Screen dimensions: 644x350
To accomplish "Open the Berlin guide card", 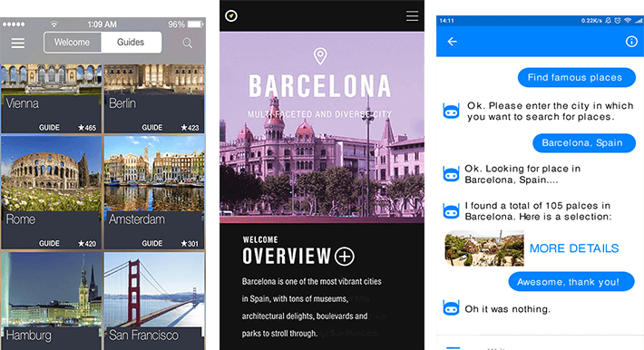I will (x=154, y=99).
